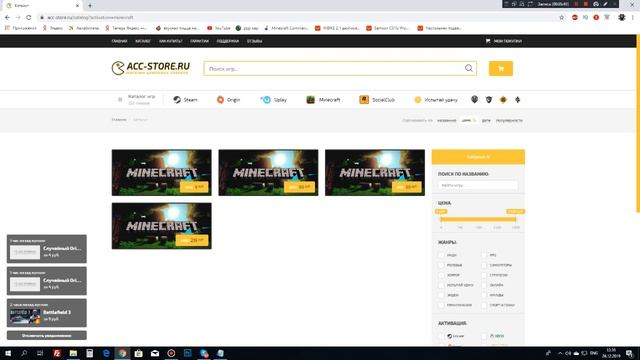Screen dimensions: 640x360
Task: Click the yellow results button atop the filter panel
Action: (x=478, y=157)
